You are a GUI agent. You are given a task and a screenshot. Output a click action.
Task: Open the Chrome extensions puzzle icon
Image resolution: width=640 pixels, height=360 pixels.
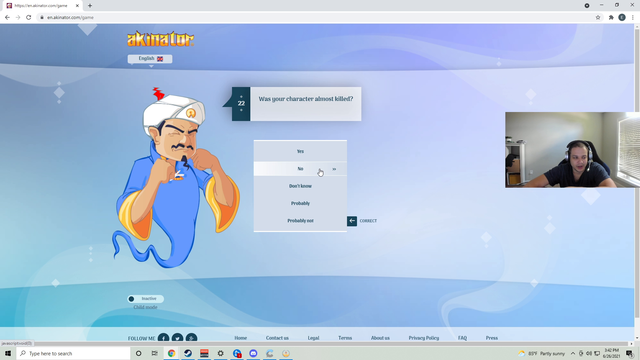pyautogui.click(x=611, y=18)
